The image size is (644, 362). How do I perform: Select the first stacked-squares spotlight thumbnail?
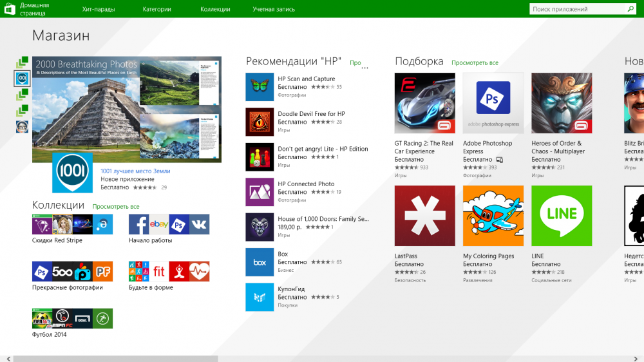pos(22,62)
